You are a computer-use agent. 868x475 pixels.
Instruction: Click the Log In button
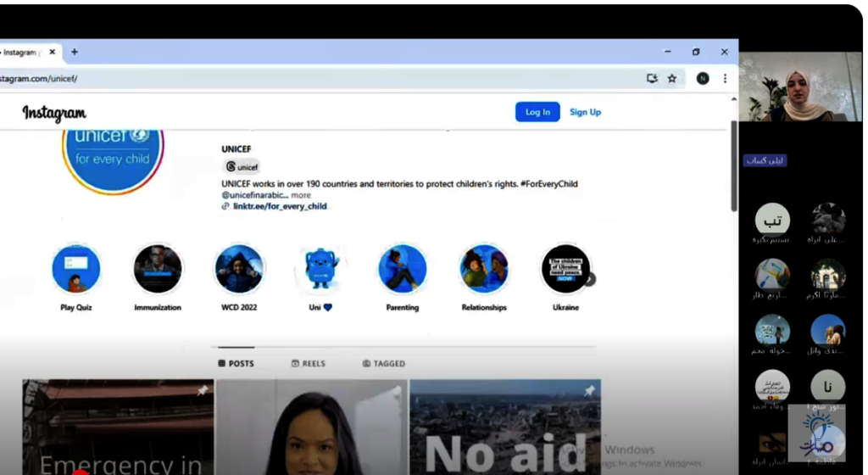537,112
